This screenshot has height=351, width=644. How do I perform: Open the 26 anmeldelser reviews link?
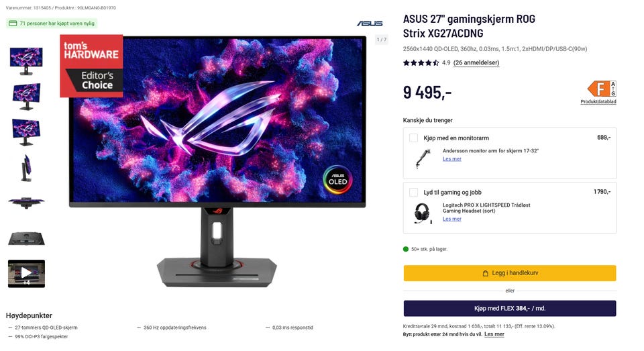pos(476,63)
